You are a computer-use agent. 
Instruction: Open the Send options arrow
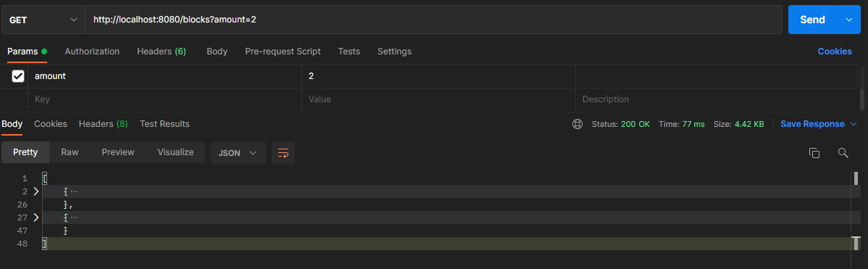[x=849, y=20]
